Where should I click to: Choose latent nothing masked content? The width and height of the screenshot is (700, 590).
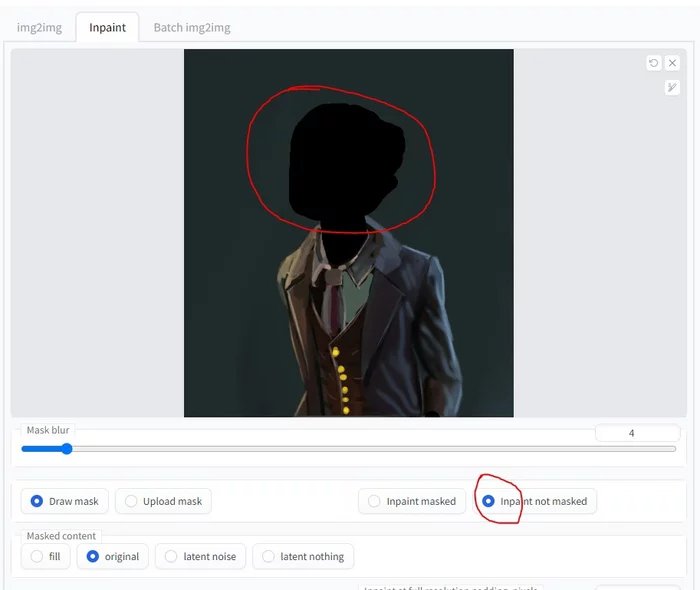pyautogui.click(x=303, y=557)
